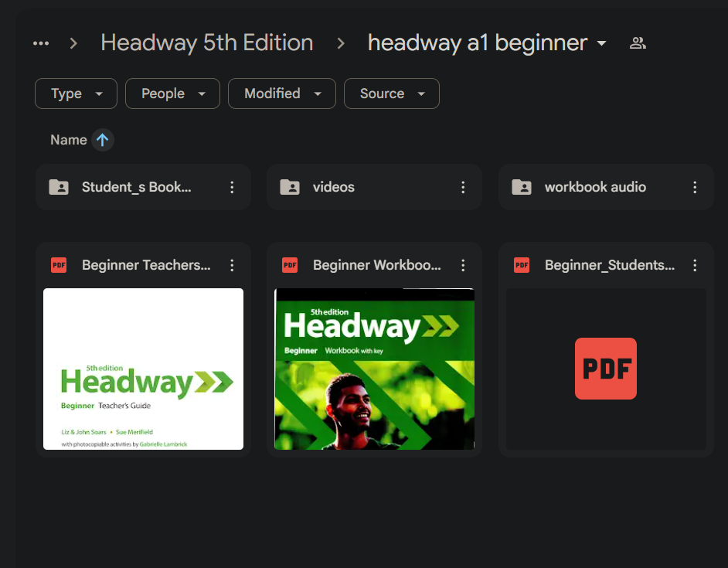This screenshot has width=728, height=568.
Task: Open more actions for Student_s Book folder
Action: coord(232,187)
